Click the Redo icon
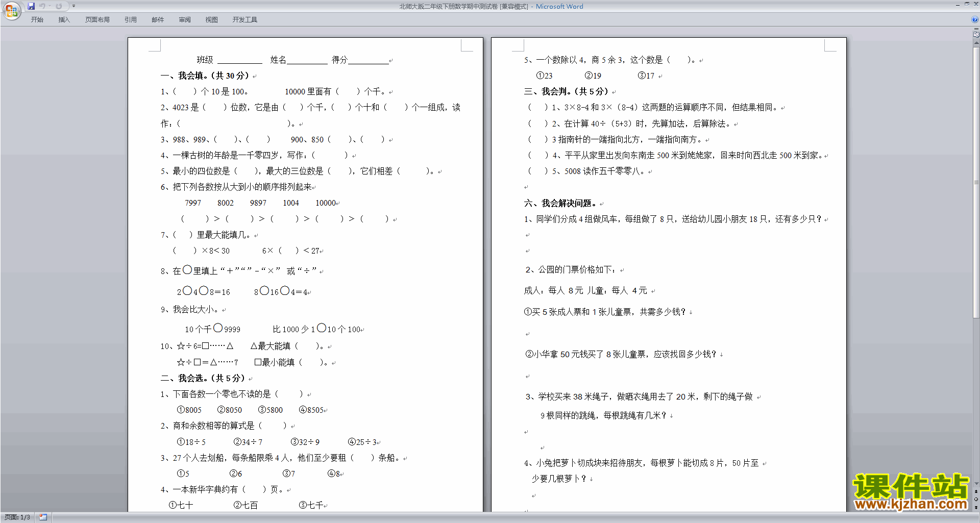 59,6
